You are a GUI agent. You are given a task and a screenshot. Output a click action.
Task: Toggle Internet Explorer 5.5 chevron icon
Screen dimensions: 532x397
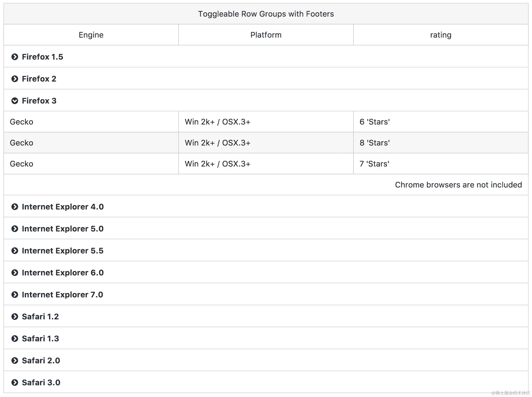[x=15, y=251]
